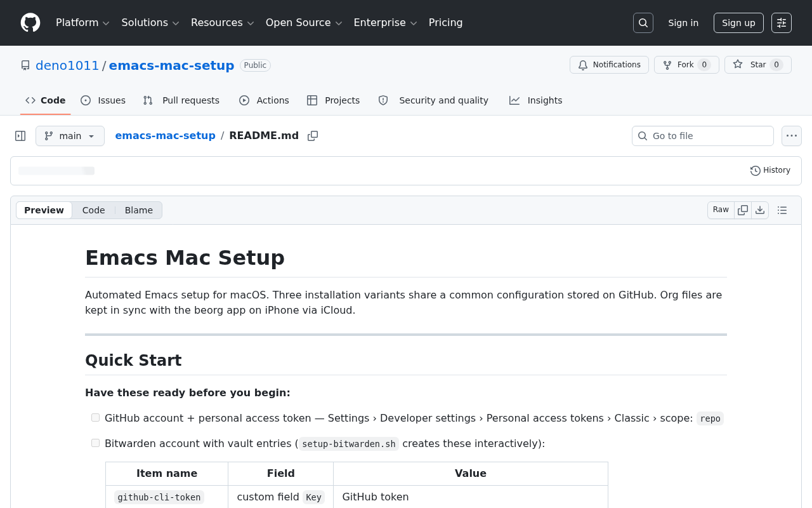Click the Sign up button
812x508 pixels.
738,23
